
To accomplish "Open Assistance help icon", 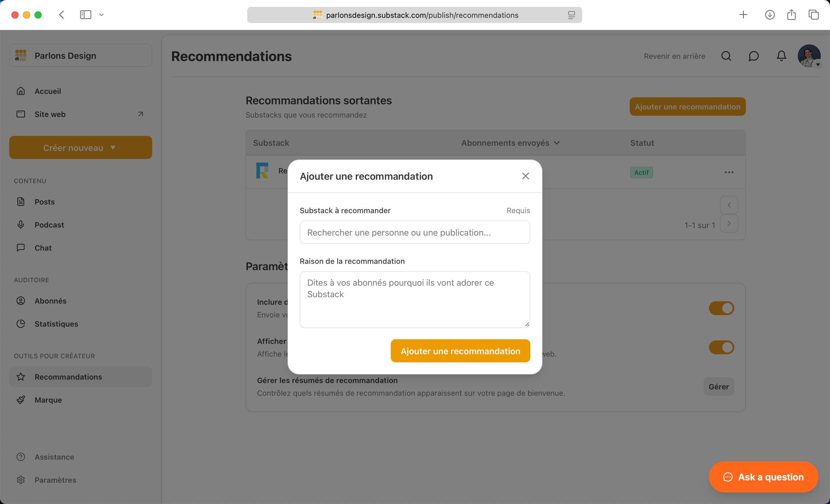I will pyautogui.click(x=21, y=457).
